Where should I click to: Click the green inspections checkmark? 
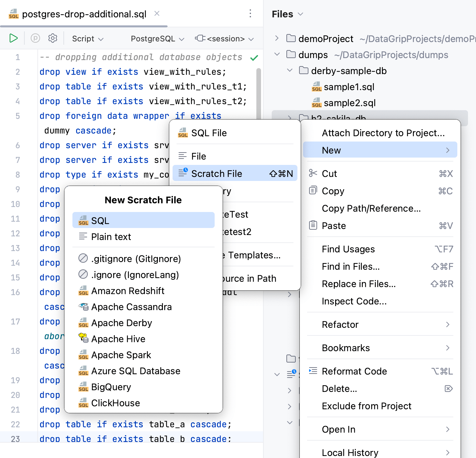pyautogui.click(x=254, y=57)
